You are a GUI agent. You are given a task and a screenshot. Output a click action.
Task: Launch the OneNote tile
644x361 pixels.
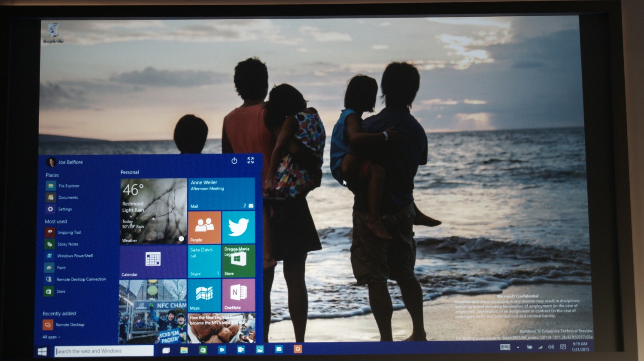pos(239,295)
